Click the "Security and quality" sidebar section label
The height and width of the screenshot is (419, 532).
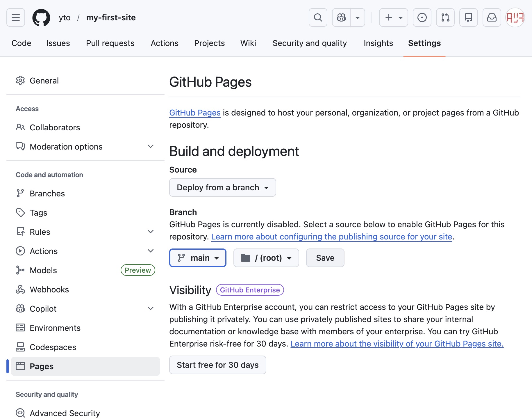[x=47, y=395]
